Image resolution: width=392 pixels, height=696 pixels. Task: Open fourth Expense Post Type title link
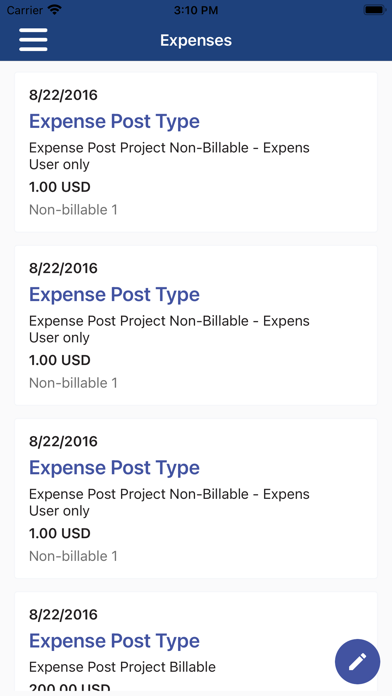(x=115, y=641)
